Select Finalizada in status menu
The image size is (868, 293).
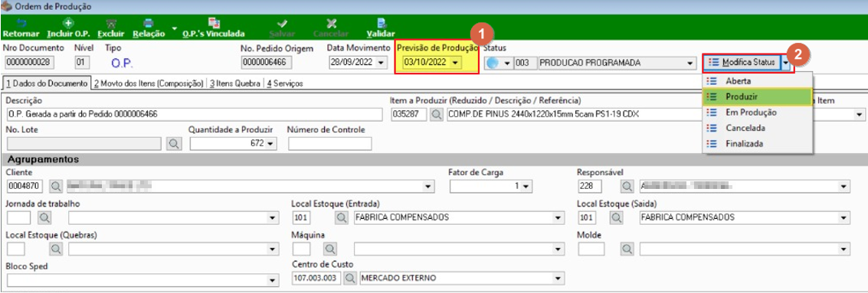757,143
